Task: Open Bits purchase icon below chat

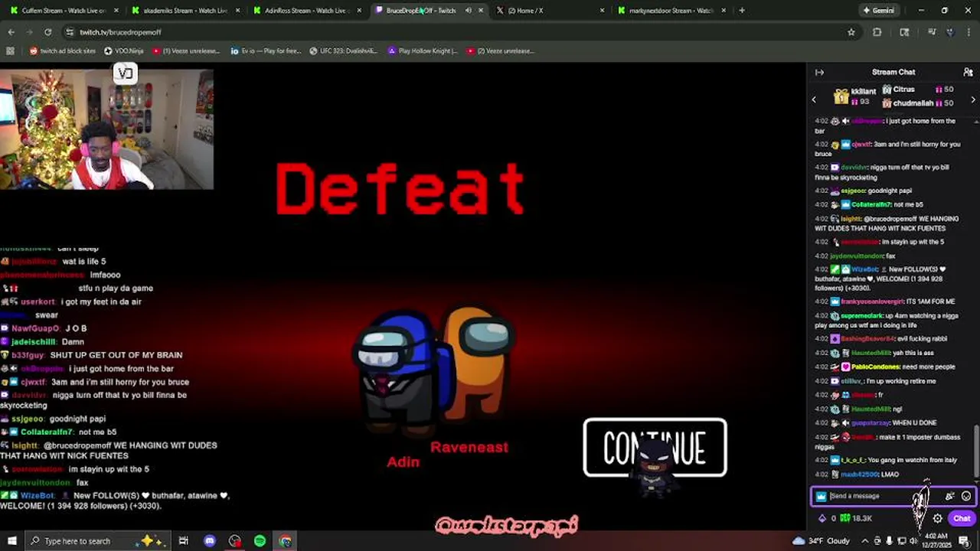Action: [x=822, y=518]
